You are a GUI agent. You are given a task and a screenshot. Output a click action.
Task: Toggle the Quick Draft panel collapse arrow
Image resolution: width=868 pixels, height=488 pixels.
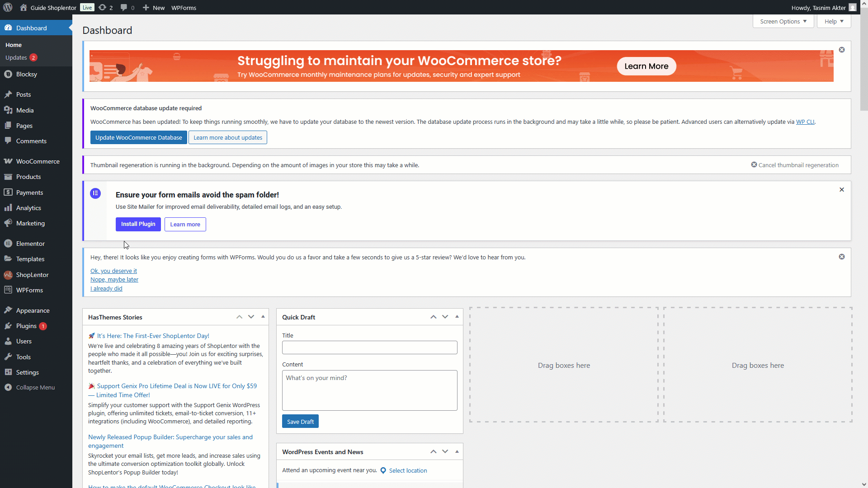(x=457, y=317)
